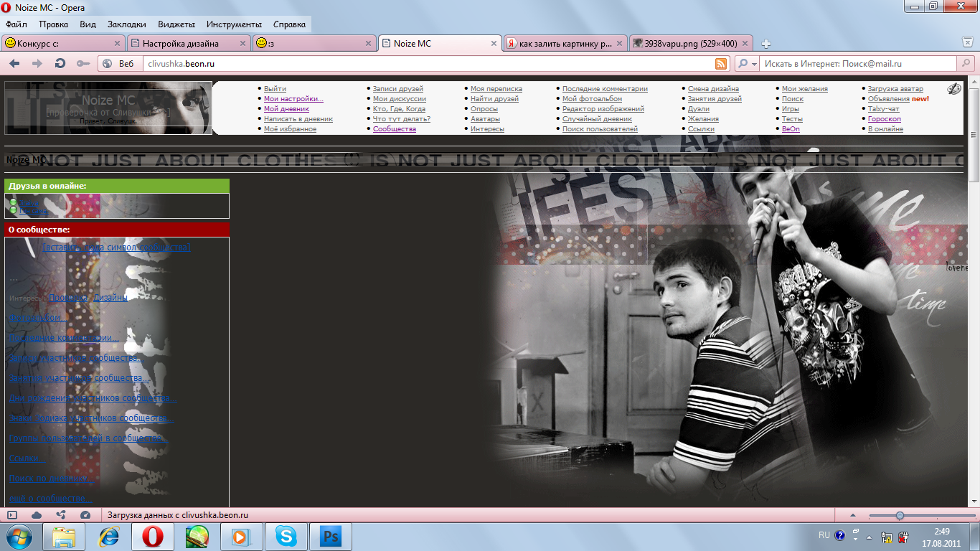
Task: Open the Закладки menu
Action: [x=126, y=24]
